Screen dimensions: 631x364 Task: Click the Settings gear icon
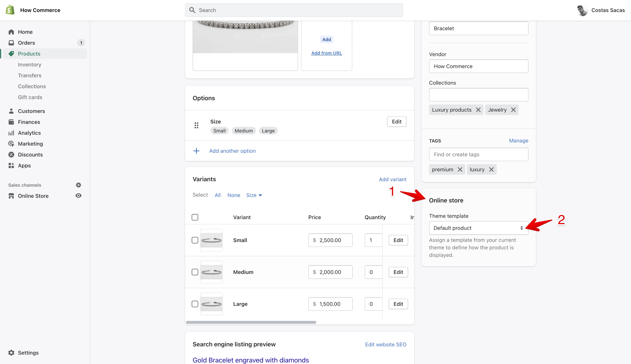[11, 353]
